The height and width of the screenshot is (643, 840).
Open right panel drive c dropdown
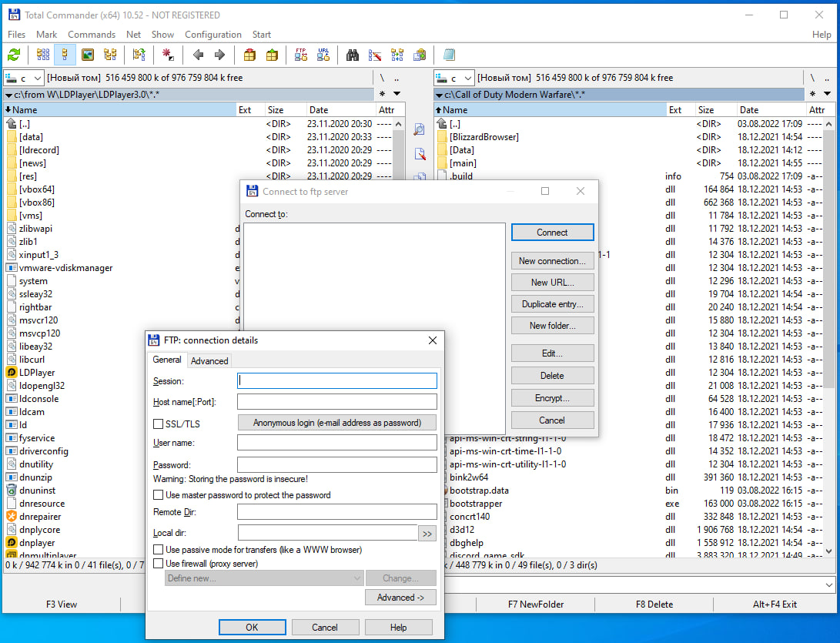[x=453, y=79]
